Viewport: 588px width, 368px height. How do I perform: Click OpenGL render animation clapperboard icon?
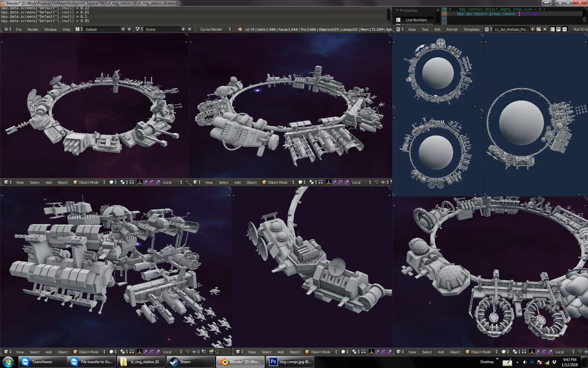[x=217, y=352]
